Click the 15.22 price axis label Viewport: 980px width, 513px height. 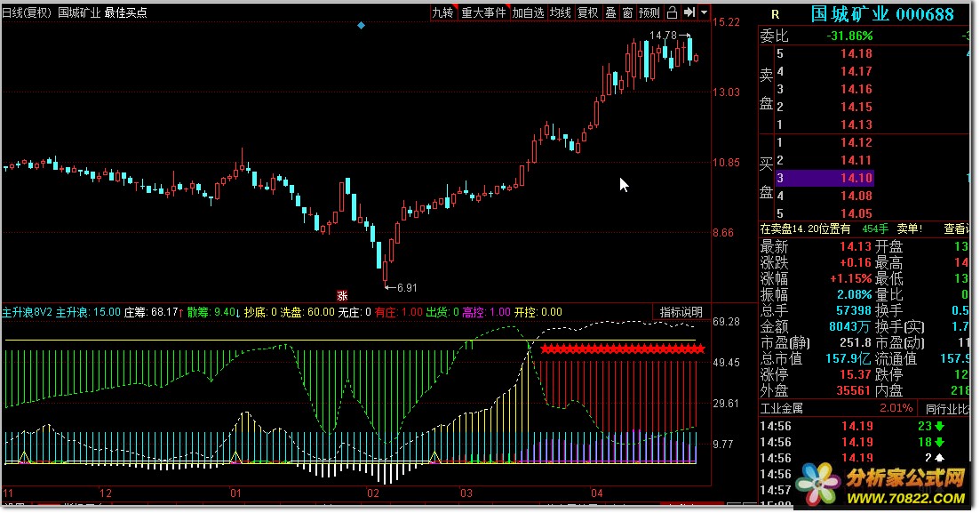726,22
